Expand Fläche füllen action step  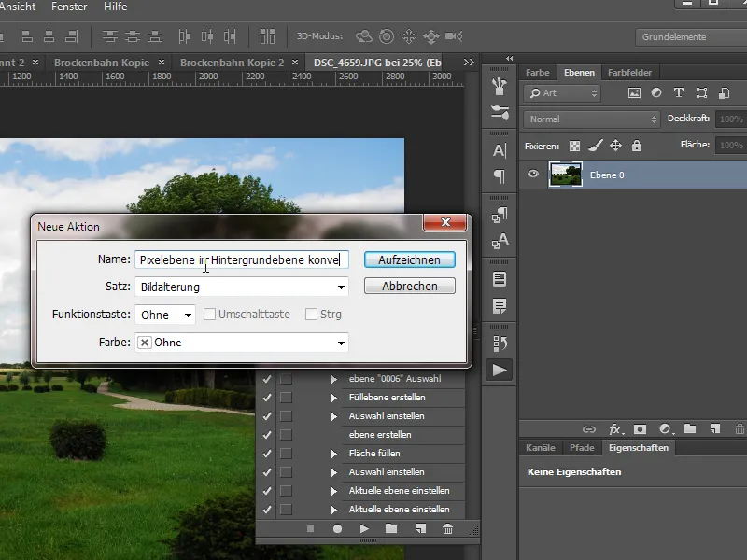point(334,454)
